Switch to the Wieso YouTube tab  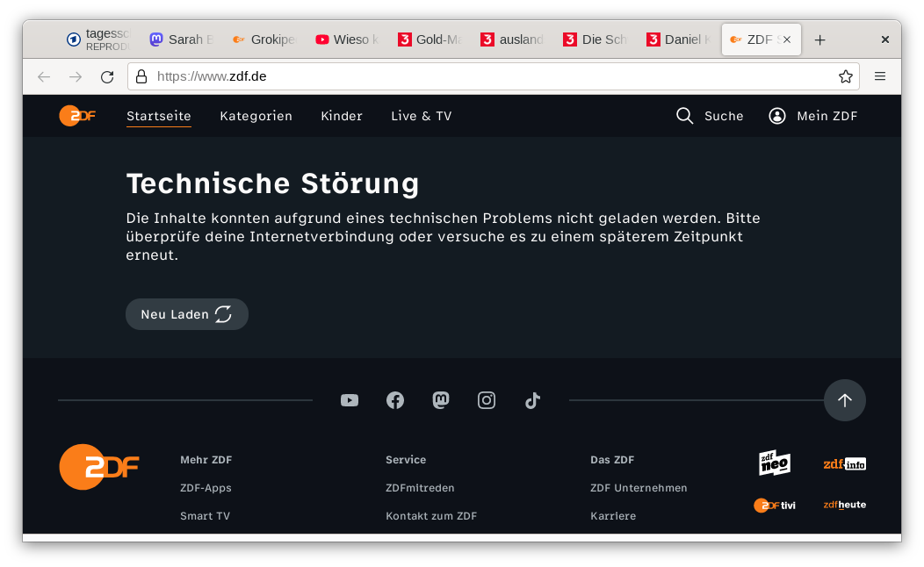(346, 39)
